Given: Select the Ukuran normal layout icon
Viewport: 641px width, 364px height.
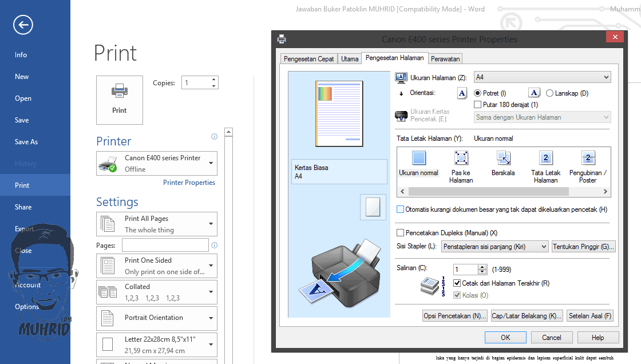Looking at the screenshot, I should [x=418, y=158].
